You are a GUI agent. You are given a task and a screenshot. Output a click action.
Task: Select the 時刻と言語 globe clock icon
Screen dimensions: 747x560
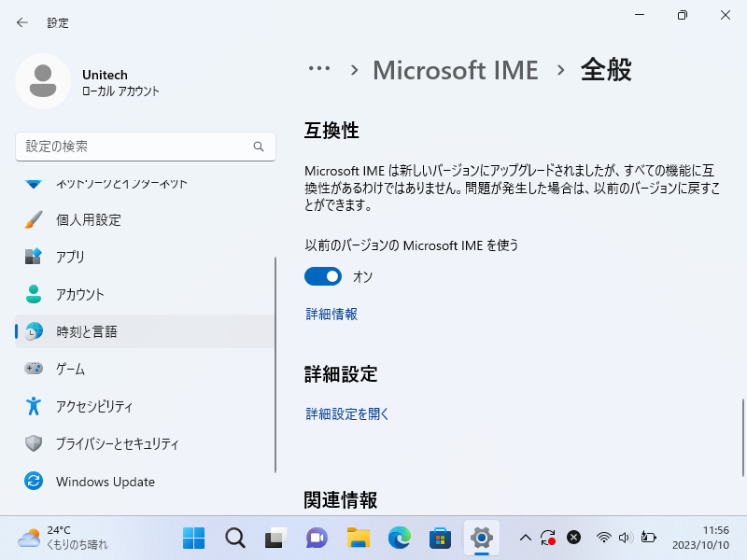pyautogui.click(x=34, y=331)
